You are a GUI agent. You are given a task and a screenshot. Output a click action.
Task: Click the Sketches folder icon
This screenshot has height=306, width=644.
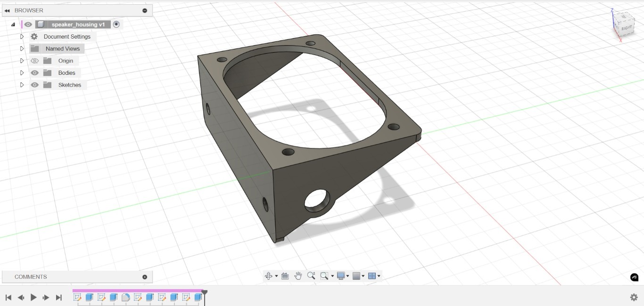47,85
